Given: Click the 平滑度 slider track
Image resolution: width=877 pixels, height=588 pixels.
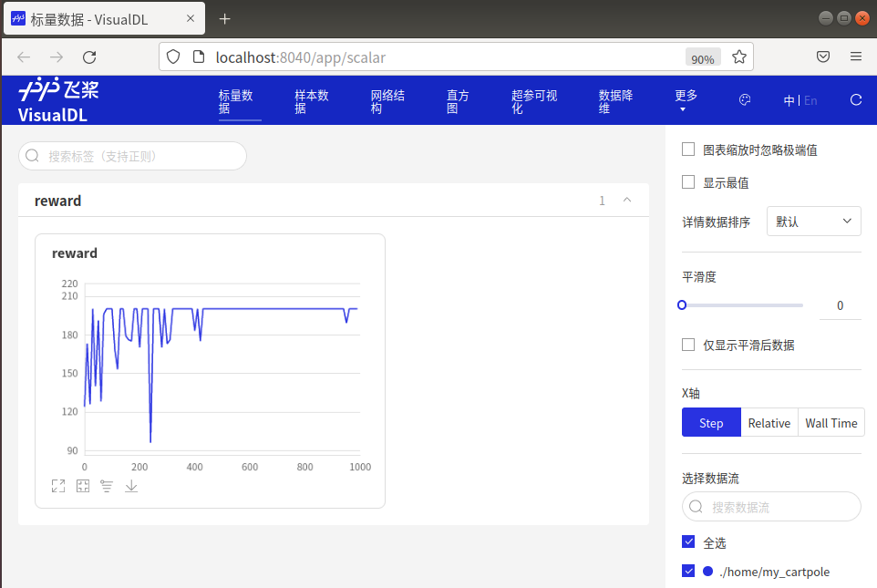Looking at the screenshot, I should click(742, 305).
